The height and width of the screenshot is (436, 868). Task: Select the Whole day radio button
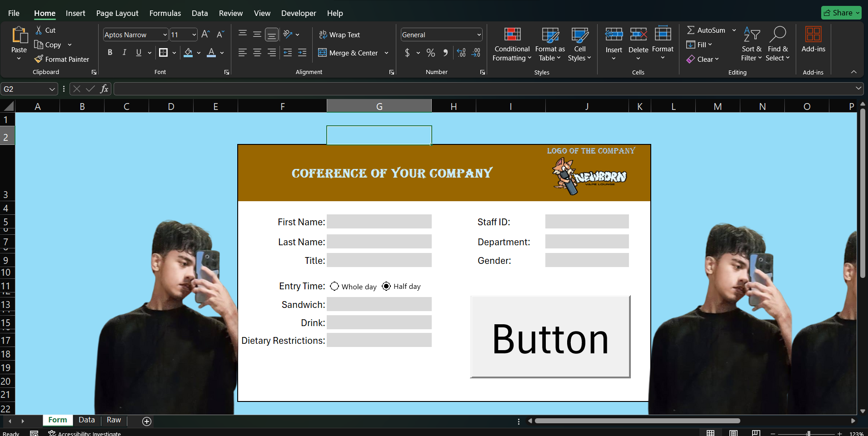pyautogui.click(x=334, y=286)
